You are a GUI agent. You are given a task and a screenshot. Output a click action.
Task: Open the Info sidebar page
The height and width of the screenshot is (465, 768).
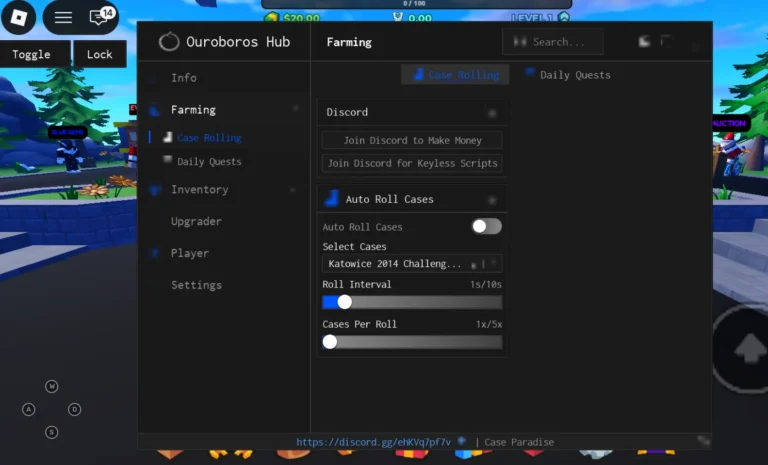pos(184,78)
